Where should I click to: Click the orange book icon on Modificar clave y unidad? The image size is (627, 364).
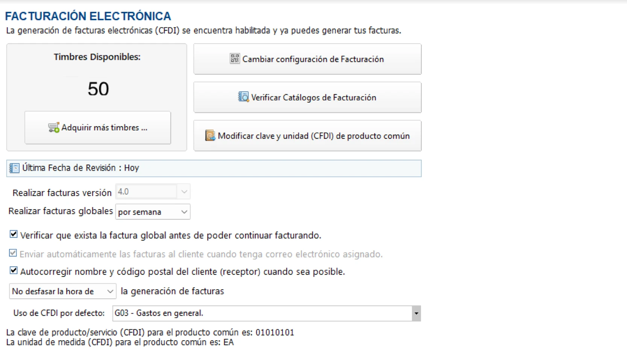click(x=210, y=135)
